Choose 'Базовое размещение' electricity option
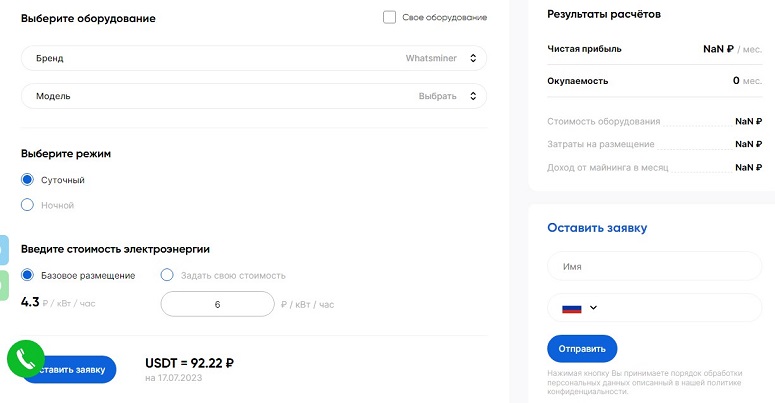Image resolution: width=775 pixels, height=403 pixels. click(28, 275)
